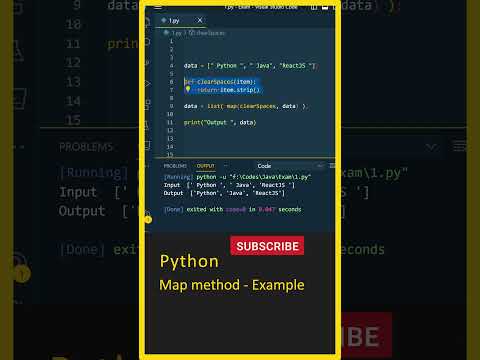Open the Search view in activity bar

[147, 42]
